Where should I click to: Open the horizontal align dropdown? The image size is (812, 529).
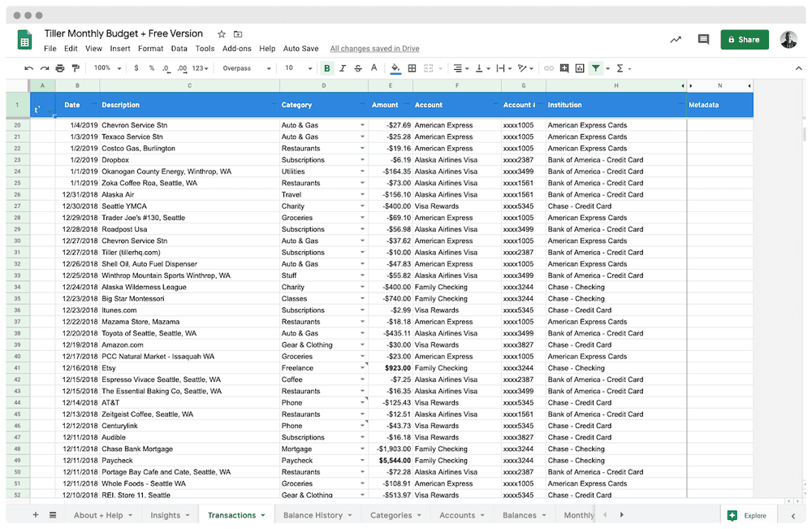coord(461,68)
